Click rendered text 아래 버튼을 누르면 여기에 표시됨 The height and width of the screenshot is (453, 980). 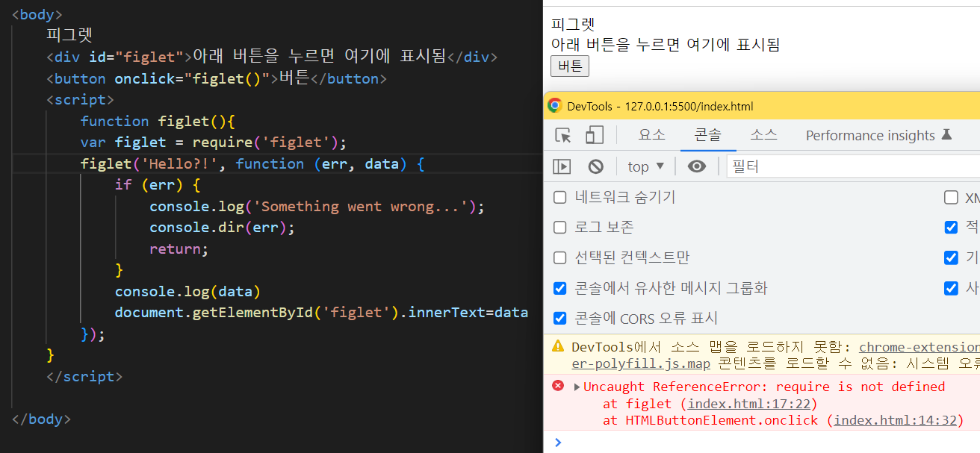click(666, 45)
